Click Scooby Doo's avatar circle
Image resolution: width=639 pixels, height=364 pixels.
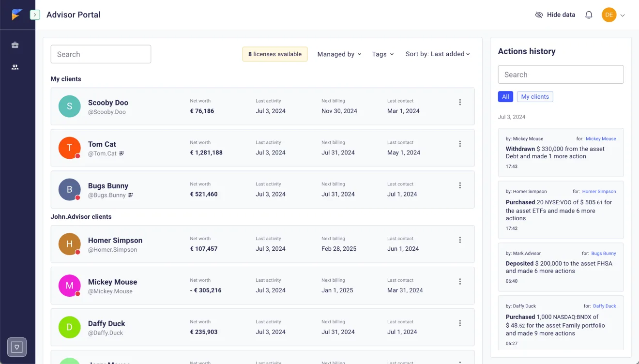tap(70, 106)
